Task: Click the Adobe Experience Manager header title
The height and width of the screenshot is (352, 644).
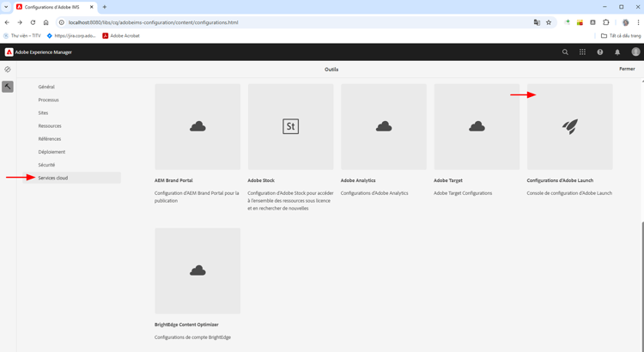Action: (44, 52)
